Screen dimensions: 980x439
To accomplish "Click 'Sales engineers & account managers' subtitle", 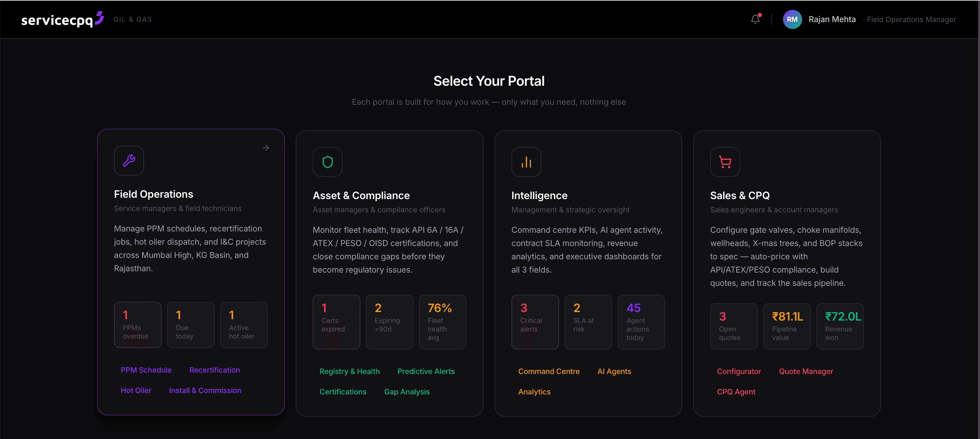I will click(x=774, y=210).
